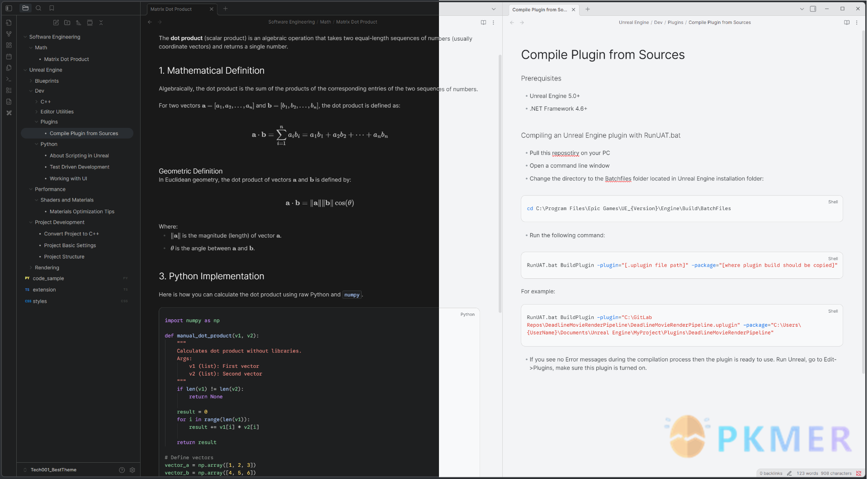Open the command palette ribbon icon
Image resolution: width=868 pixels, height=479 pixels.
(x=9, y=79)
